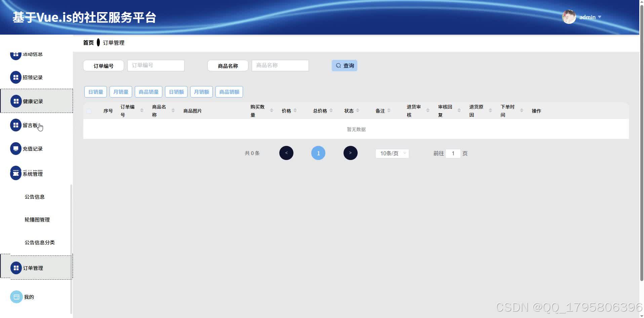
Task: Click the admin avatar picture
Action: 569,17
